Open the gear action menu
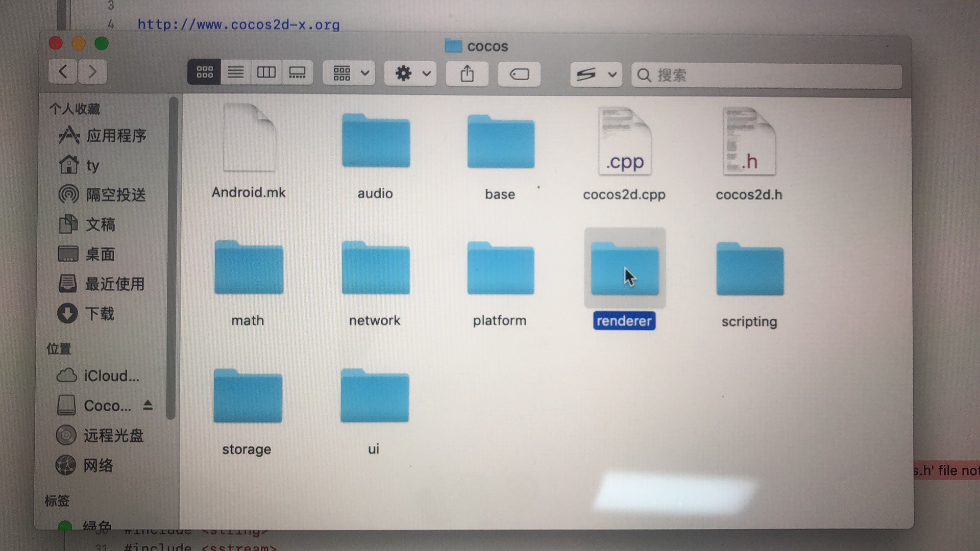The height and width of the screenshot is (551, 980). click(411, 73)
